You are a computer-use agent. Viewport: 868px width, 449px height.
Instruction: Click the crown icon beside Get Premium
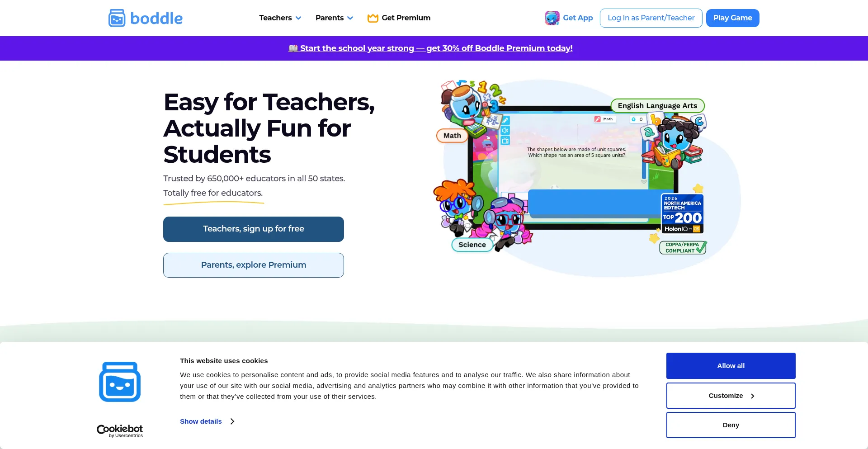pos(373,18)
